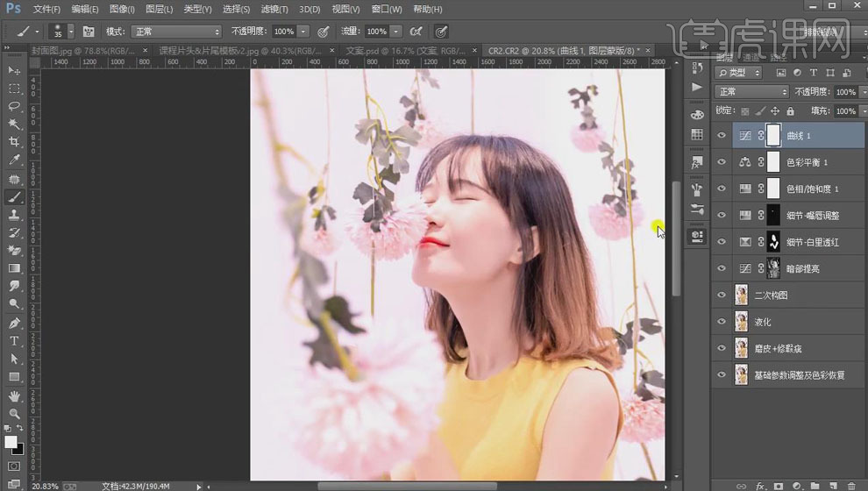Select the Clone Stamp tool
The height and width of the screenshot is (491, 868).
point(14,215)
